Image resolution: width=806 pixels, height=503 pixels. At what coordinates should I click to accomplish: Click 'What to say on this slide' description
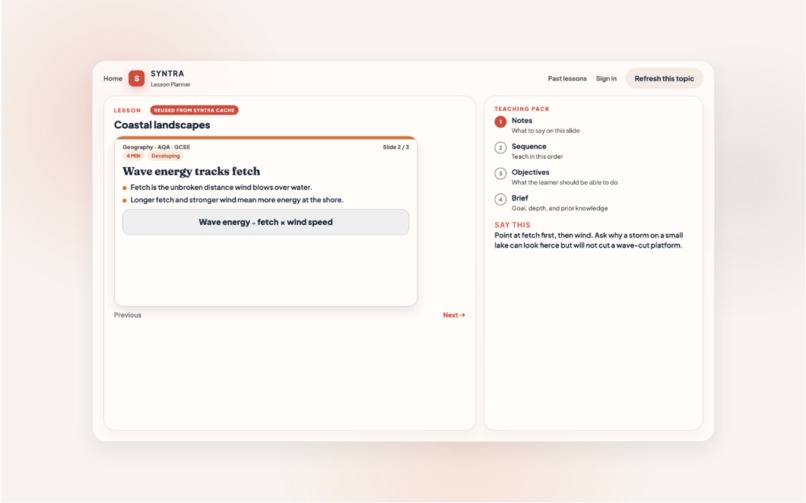click(x=545, y=131)
